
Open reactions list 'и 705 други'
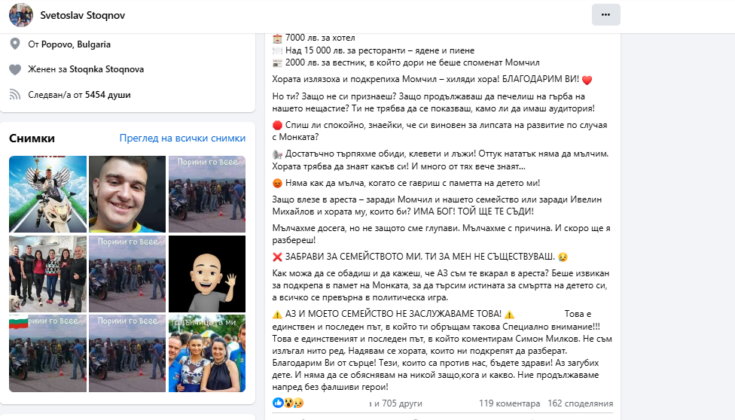pos(396,403)
